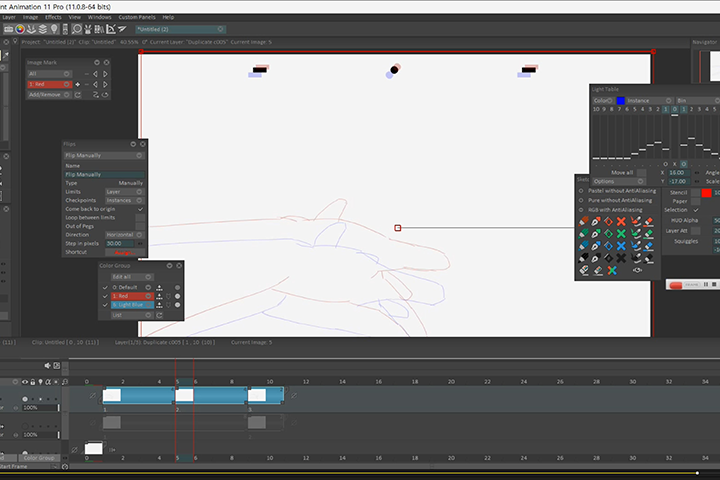Open the Custom Panels menu

(137, 17)
